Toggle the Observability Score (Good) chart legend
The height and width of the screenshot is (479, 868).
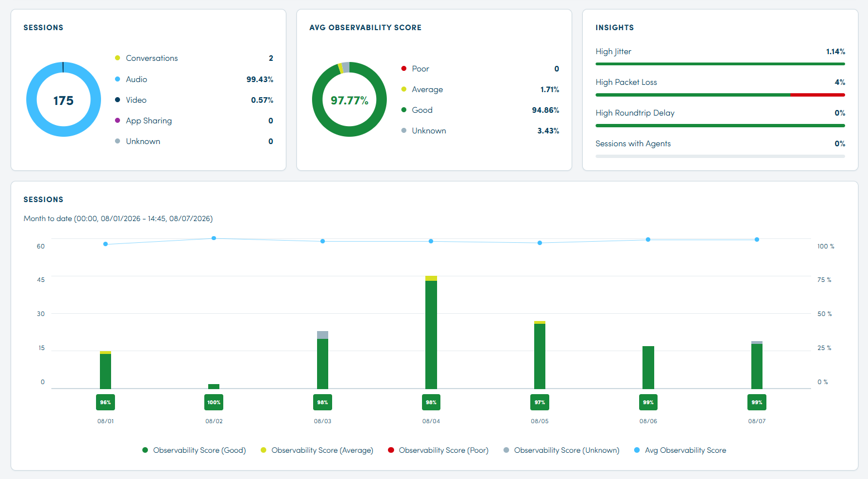click(194, 450)
